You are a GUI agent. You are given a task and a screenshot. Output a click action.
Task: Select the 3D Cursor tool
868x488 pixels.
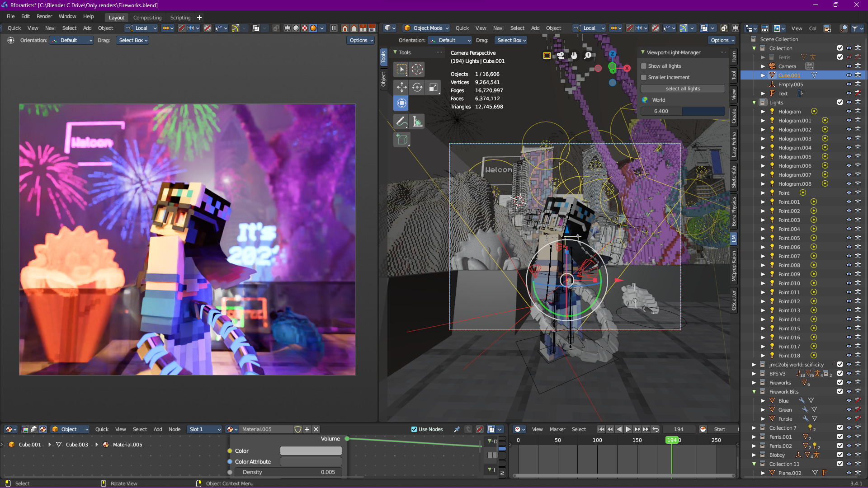pos(417,69)
